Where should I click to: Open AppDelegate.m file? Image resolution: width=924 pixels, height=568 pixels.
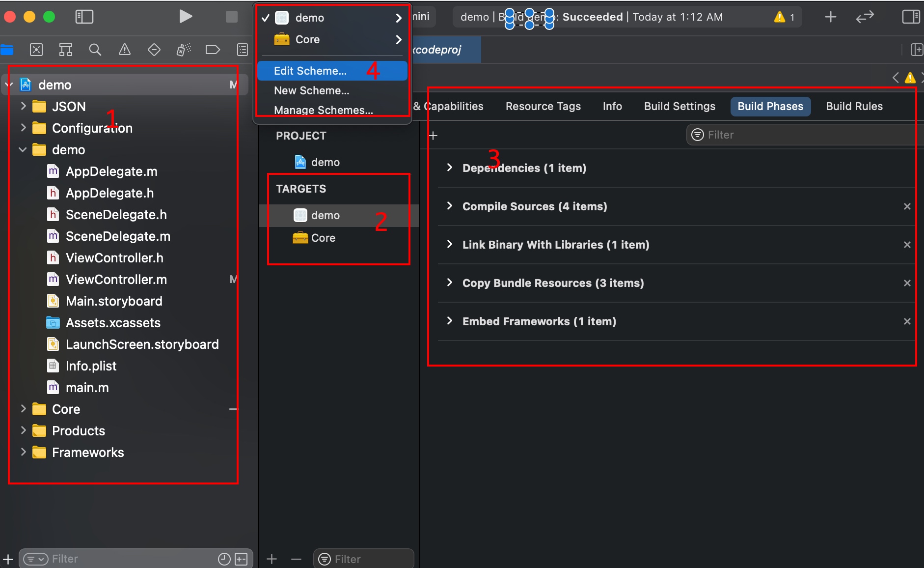[x=111, y=171]
